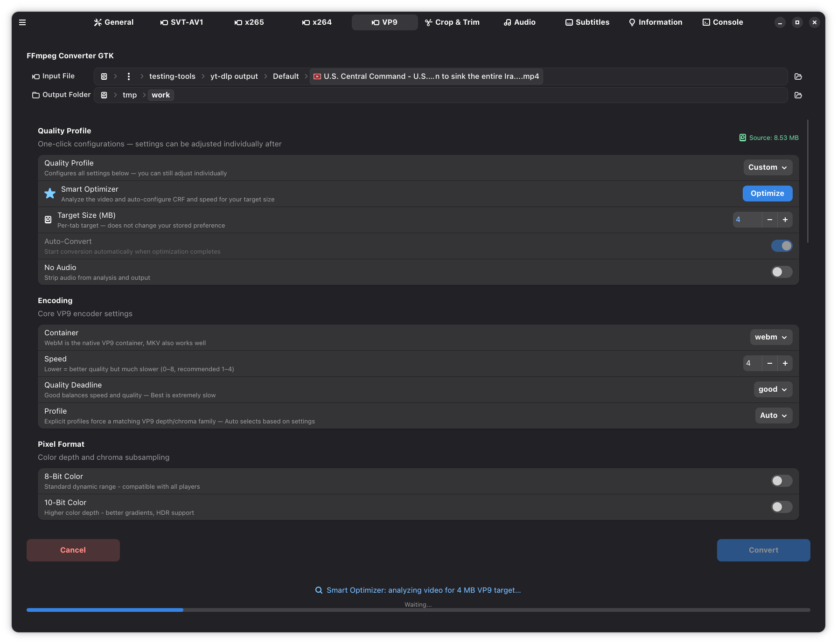Browse for an output folder
This screenshot has width=837, height=644.
point(798,95)
